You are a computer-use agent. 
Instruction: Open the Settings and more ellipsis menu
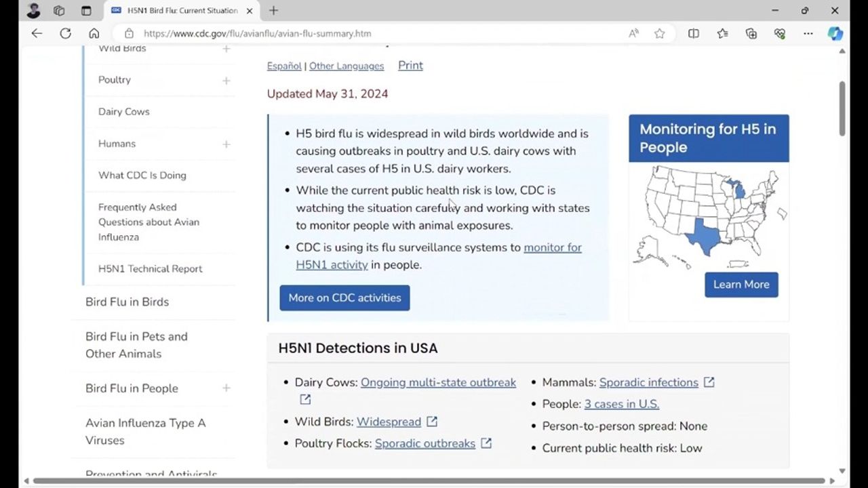[808, 33]
